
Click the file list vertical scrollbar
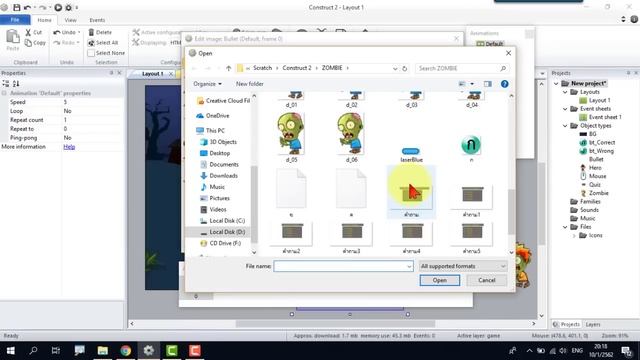coord(511,212)
